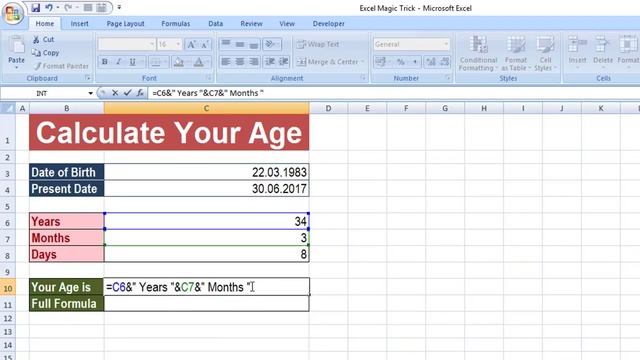Open the Clipboard dialog launcher
This screenshot has width=640, height=360.
[88, 78]
